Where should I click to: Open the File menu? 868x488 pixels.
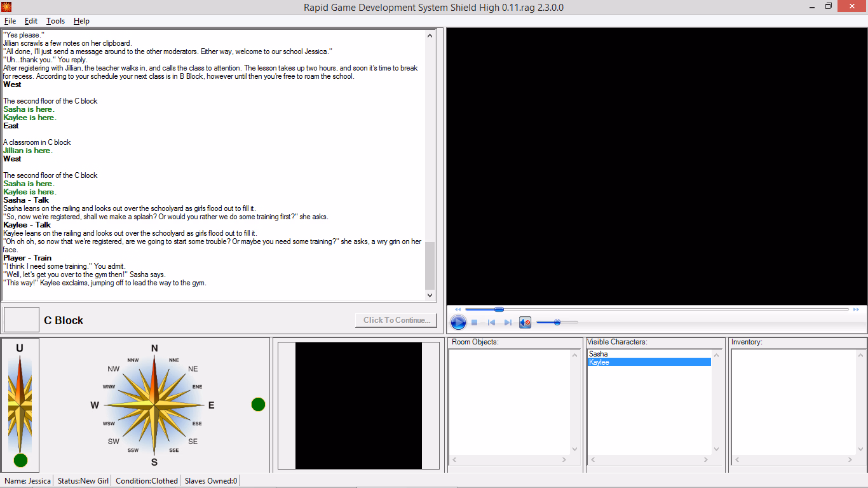tap(10, 21)
